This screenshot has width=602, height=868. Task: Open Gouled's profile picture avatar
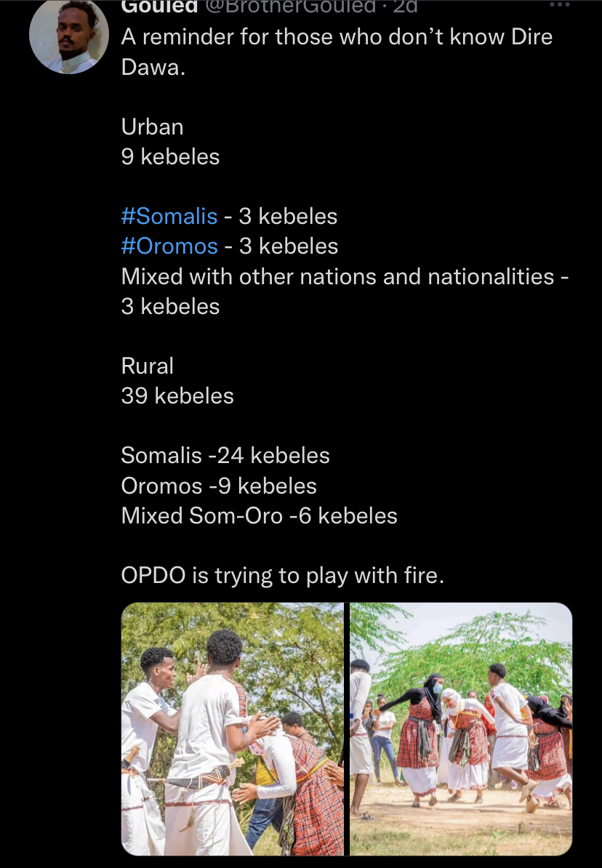(x=68, y=37)
